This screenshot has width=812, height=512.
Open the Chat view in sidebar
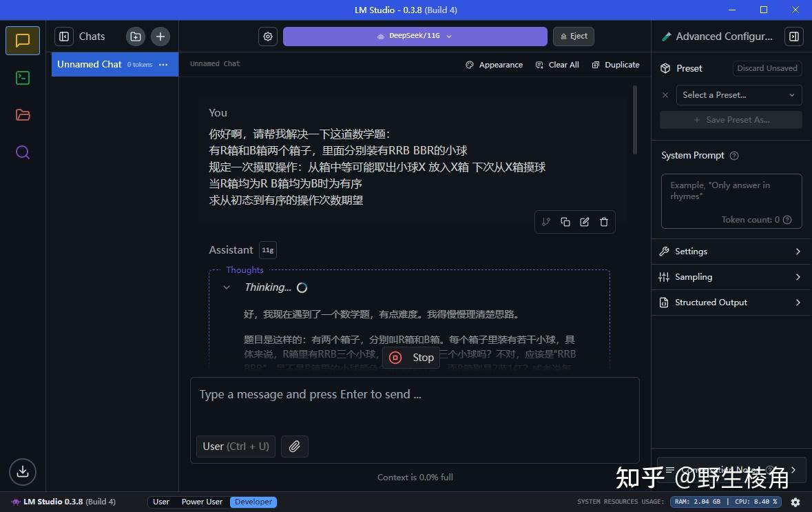tap(23, 41)
